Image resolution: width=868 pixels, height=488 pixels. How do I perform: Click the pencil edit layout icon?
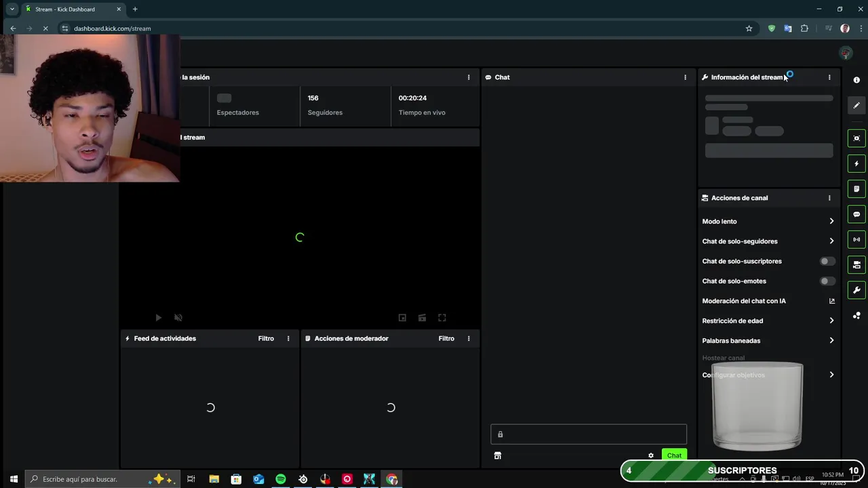coord(856,105)
